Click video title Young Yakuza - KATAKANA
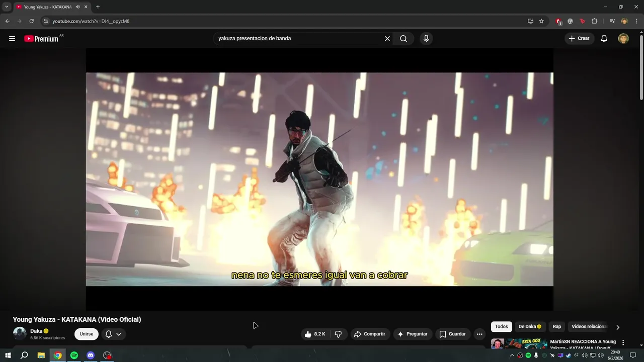The image size is (644, 362). coord(77,319)
